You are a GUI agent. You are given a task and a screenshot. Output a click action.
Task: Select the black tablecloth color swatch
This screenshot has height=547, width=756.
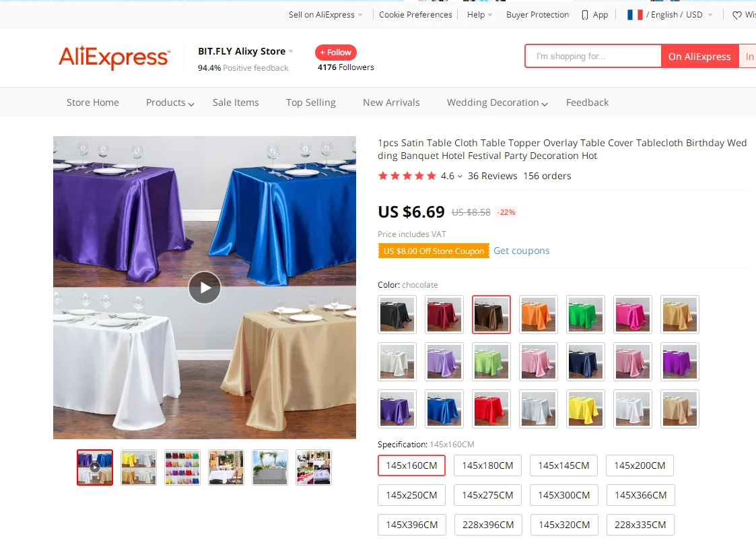pyautogui.click(x=397, y=315)
